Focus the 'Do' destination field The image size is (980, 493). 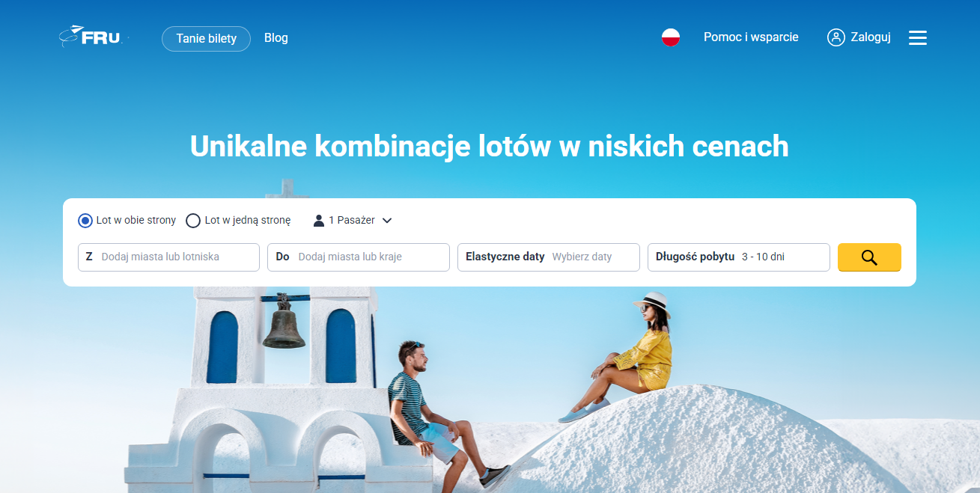(359, 257)
